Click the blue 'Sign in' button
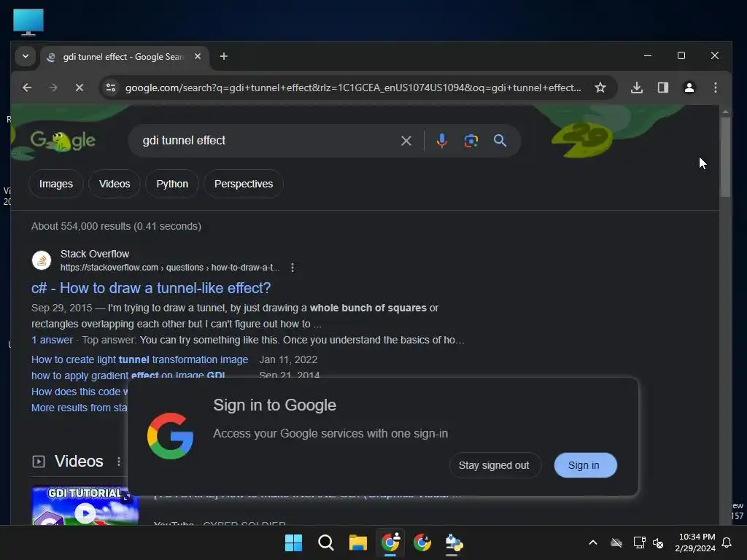The image size is (747, 560). tap(585, 465)
